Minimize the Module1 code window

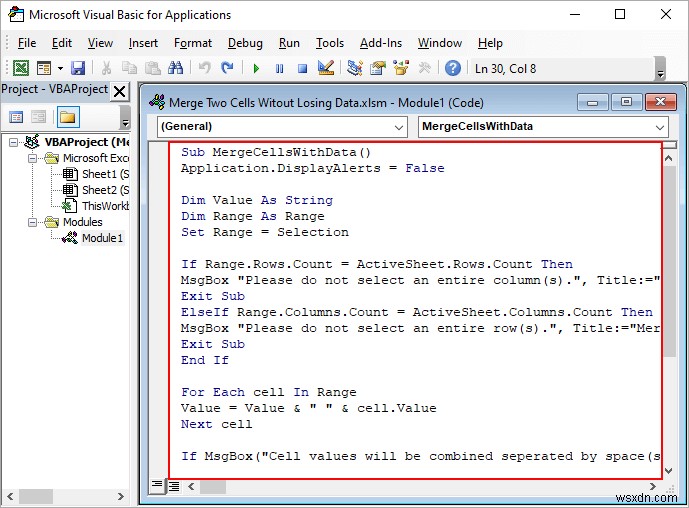tap(592, 102)
